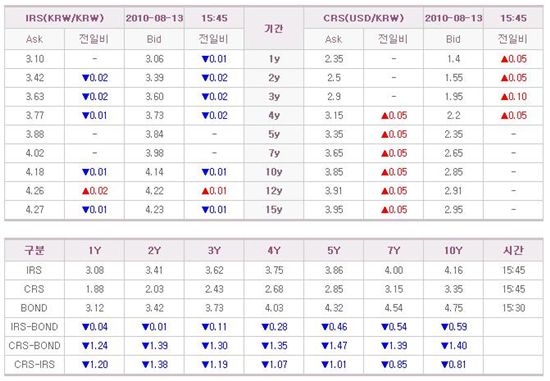Click the 10Y column header
550x381 pixels.
pos(453,250)
